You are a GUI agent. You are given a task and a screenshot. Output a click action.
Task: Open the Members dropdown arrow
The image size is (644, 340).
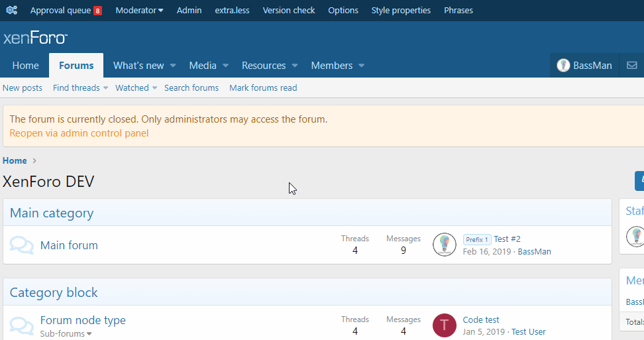[362, 66]
